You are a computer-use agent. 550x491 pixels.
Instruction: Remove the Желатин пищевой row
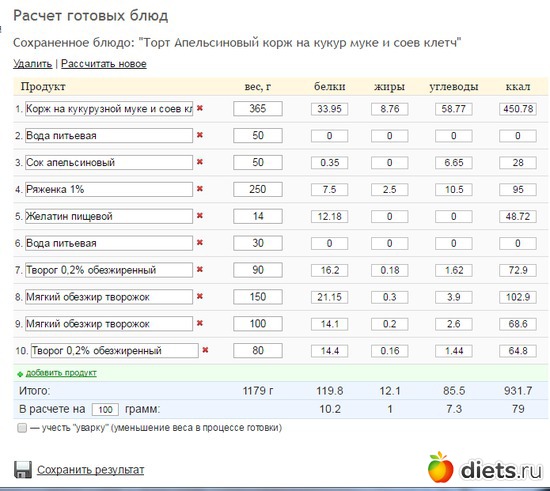point(200,216)
